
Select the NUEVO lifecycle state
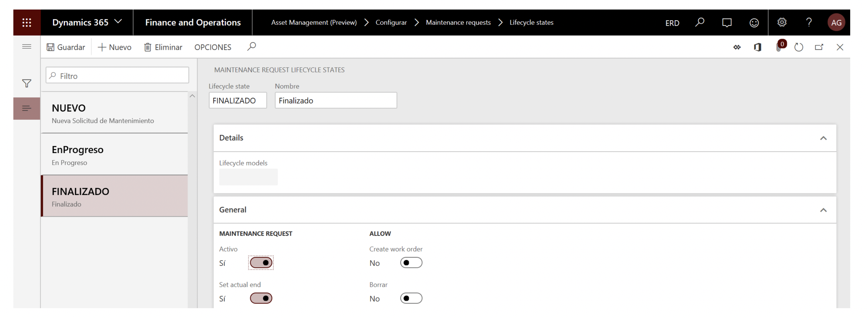(x=114, y=113)
